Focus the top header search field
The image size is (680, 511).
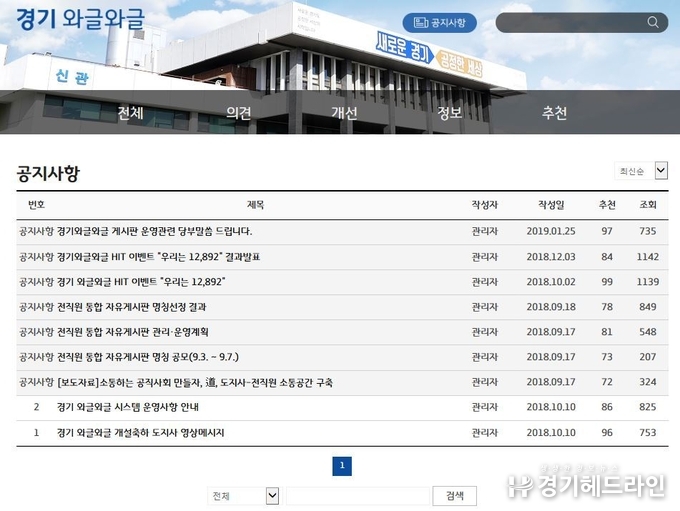(x=581, y=23)
